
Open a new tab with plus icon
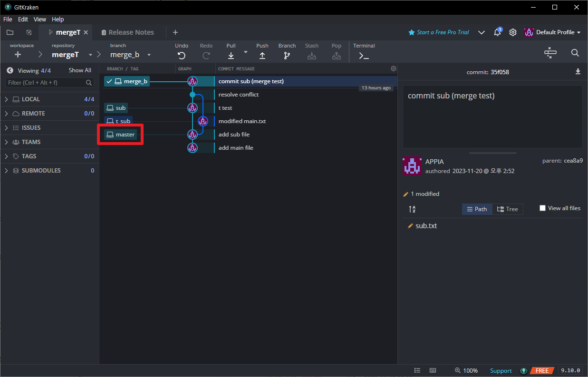tap(175, 32)
